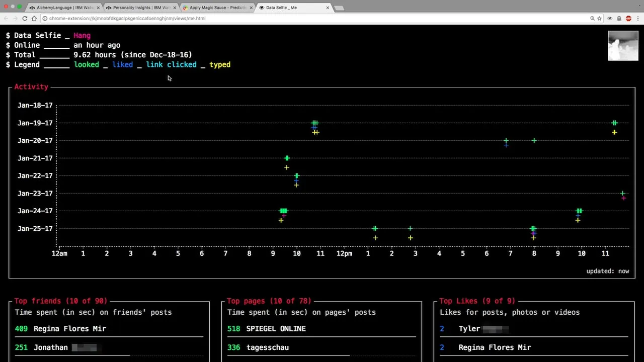
Task: Open a new tab with the new-tab button
Action: pos(339,8)
